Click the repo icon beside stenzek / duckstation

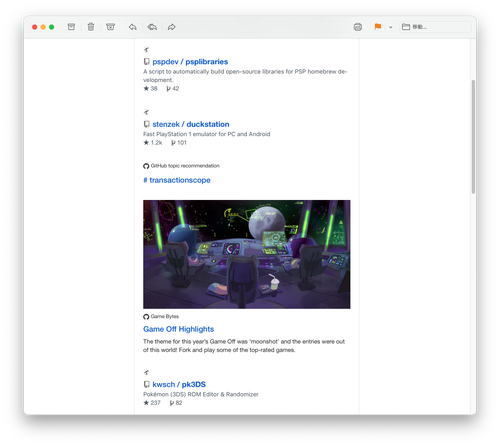pyautogui.click(x=146, y=124)
